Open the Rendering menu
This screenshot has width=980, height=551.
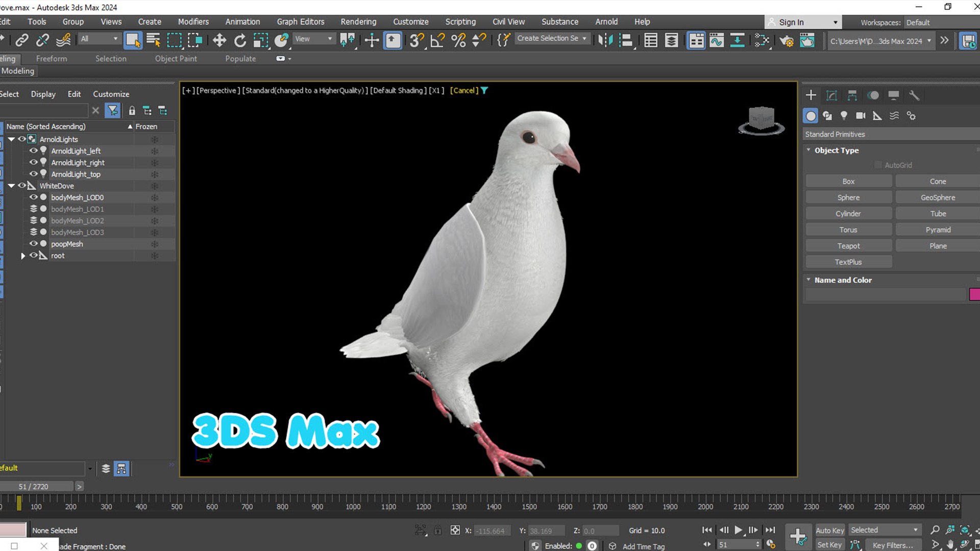[358, 21]
